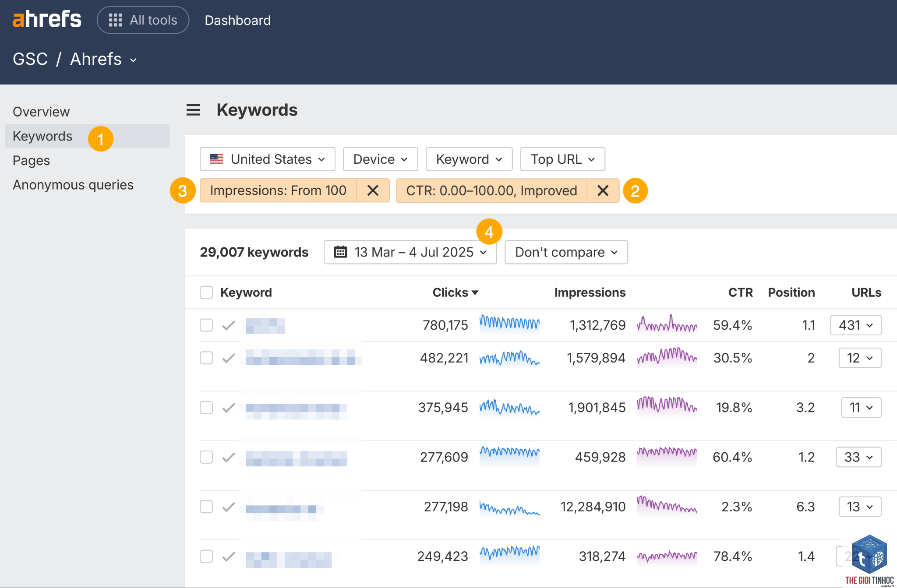Open clicks sparkline for 482,221 row
The height and width of the screenshot is (588, 897).
coord(509,358)
